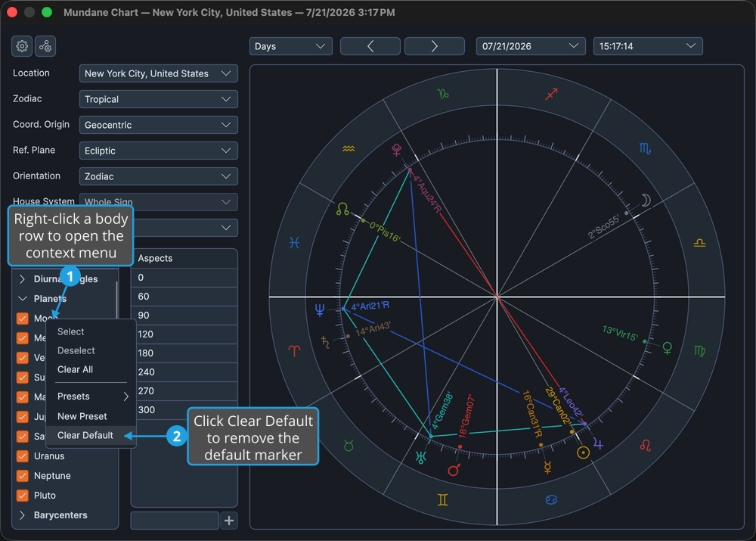Open the Coord. Origin Geocentric dropdown
Screen dimensions: 756x541
(x=158, y=125)
